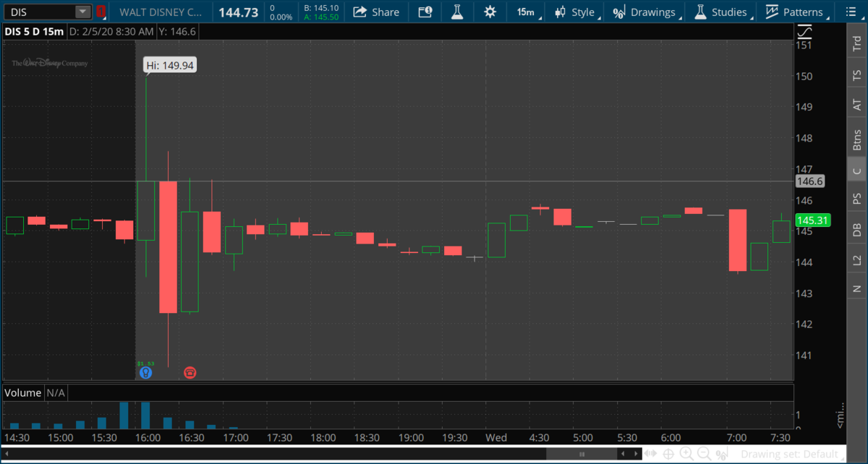Click the 146.6 crosshair price label
The image size is (868, 464).
point(809,181)
